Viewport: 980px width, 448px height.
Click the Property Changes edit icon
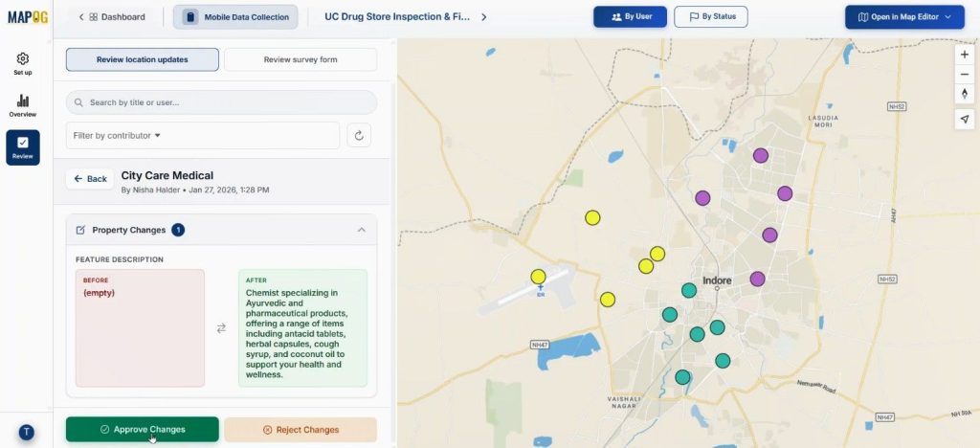(x=80, y=230)
